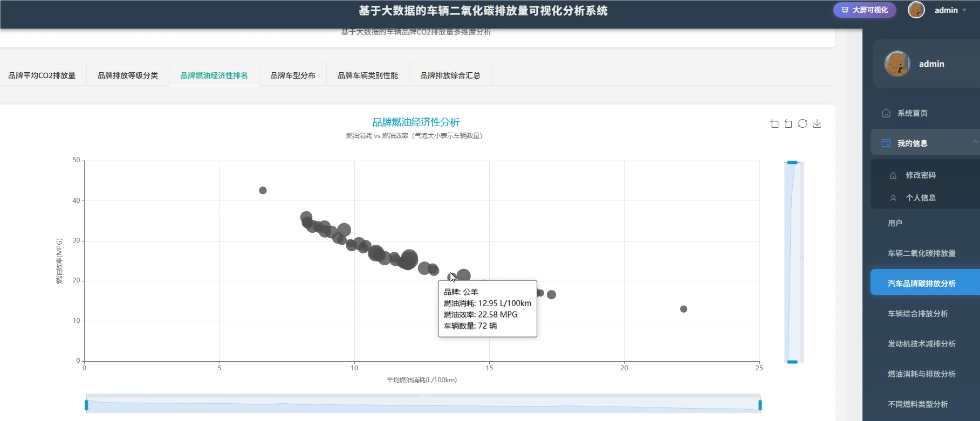Click the person icon beside 个人信息
The image size is (980, 421).
(x=893, y=198)
